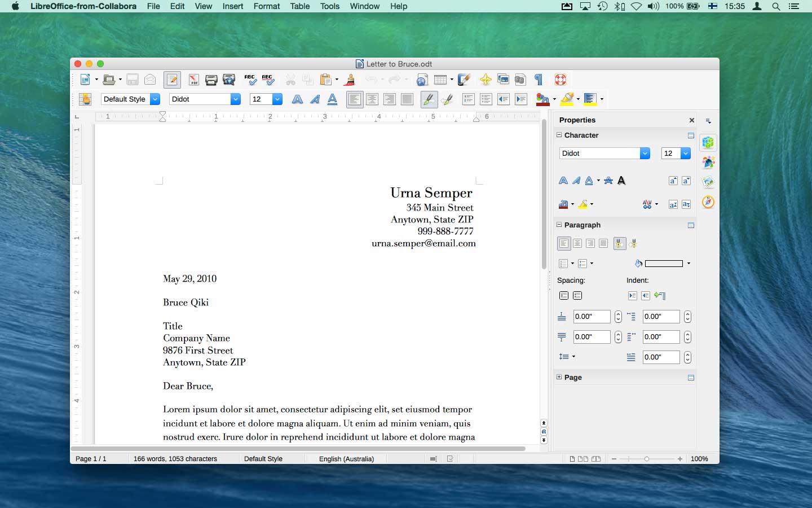Click the Spelling and Grammar check icon

tap(250, 80)
